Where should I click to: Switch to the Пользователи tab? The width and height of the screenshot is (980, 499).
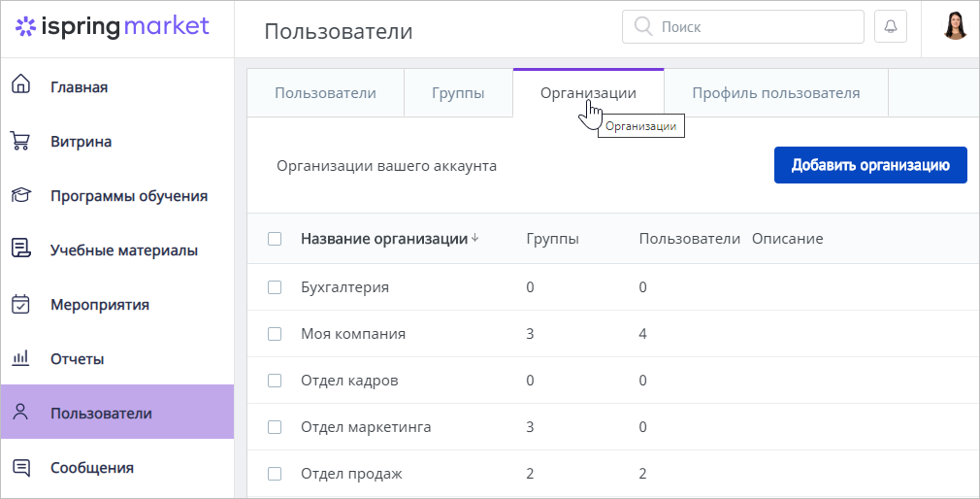click(326, 93)
